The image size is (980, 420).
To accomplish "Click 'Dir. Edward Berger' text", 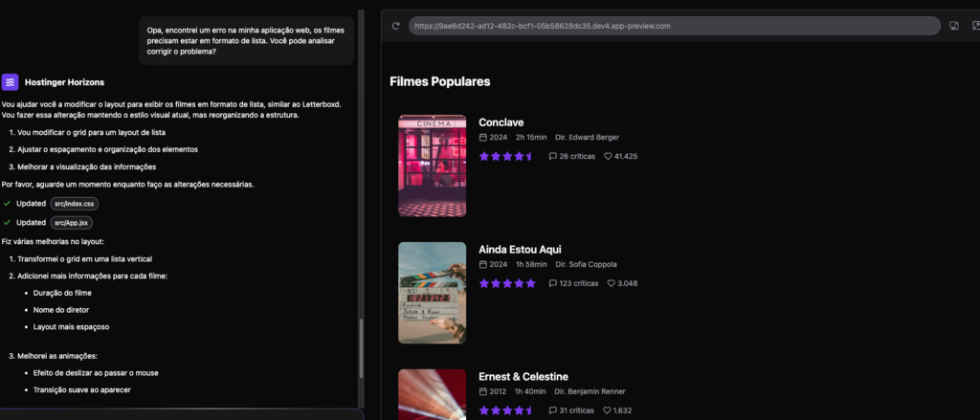I will [587, 138].
